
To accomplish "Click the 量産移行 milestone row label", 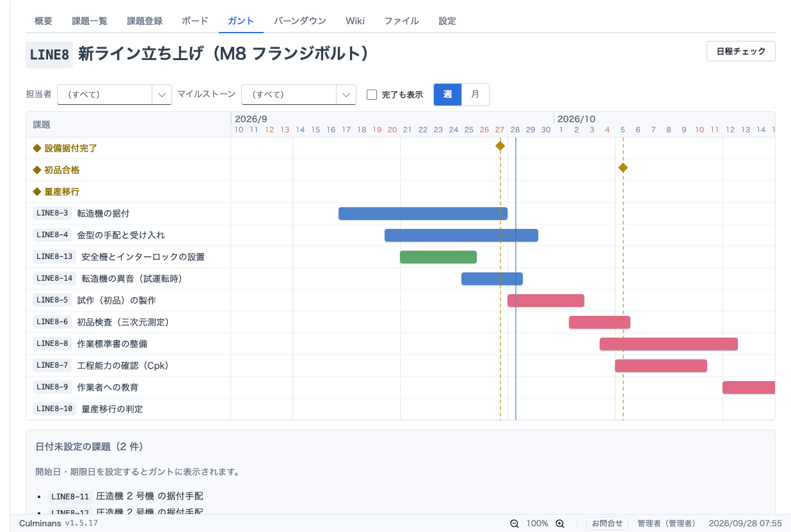I will click(56, 191).
